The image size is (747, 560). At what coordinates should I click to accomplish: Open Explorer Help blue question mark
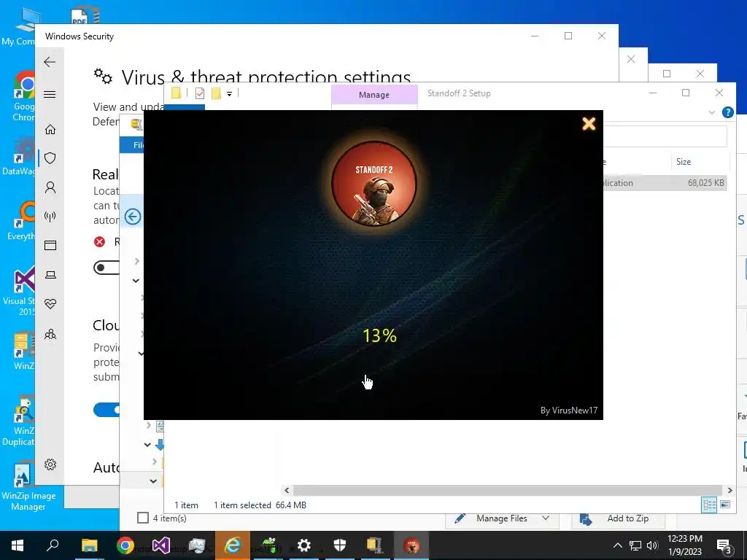[727, 112]
